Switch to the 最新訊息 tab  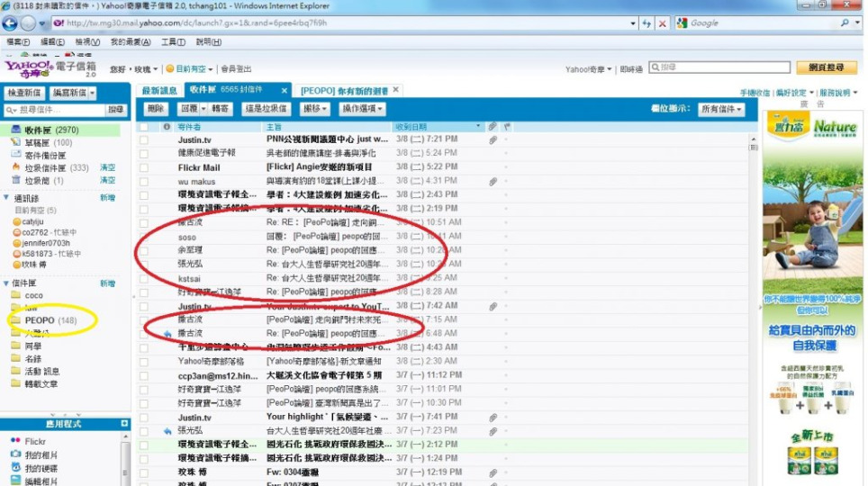tap(159, 90)
